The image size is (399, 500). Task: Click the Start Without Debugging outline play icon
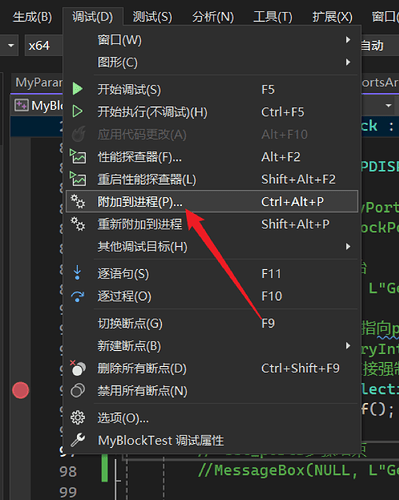(77, 111)
